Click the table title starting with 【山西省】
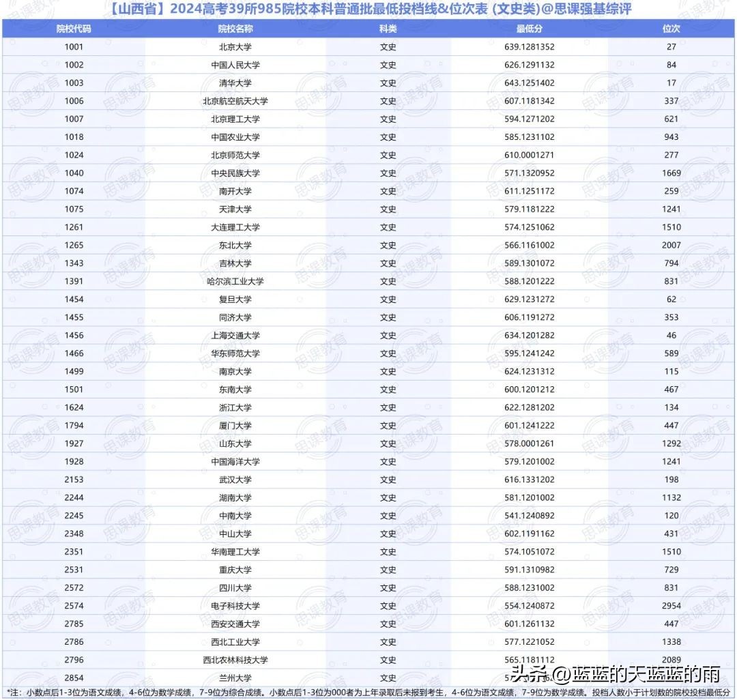This screenshot has height=700, width=737. click(369, 10)
